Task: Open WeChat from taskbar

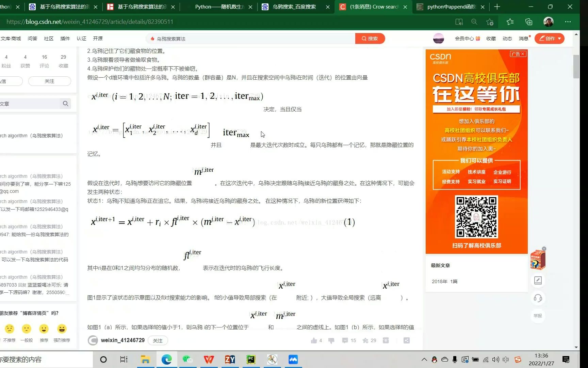Action: click(187, 359)
